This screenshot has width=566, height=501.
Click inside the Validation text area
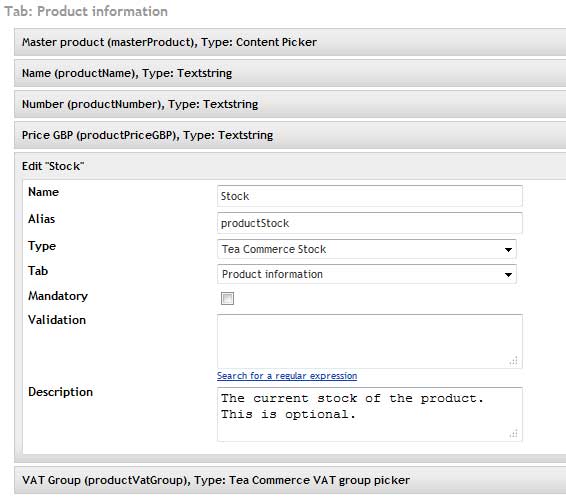pos(370,341)
